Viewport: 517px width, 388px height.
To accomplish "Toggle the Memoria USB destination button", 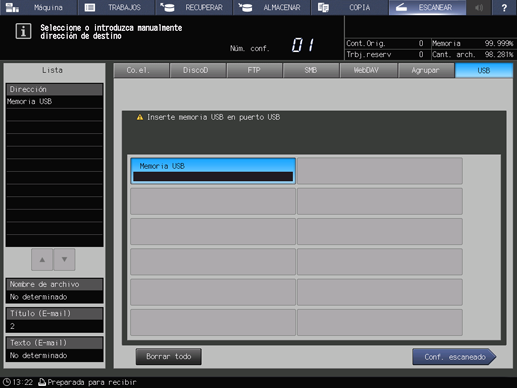I will [x=213, y=171].
